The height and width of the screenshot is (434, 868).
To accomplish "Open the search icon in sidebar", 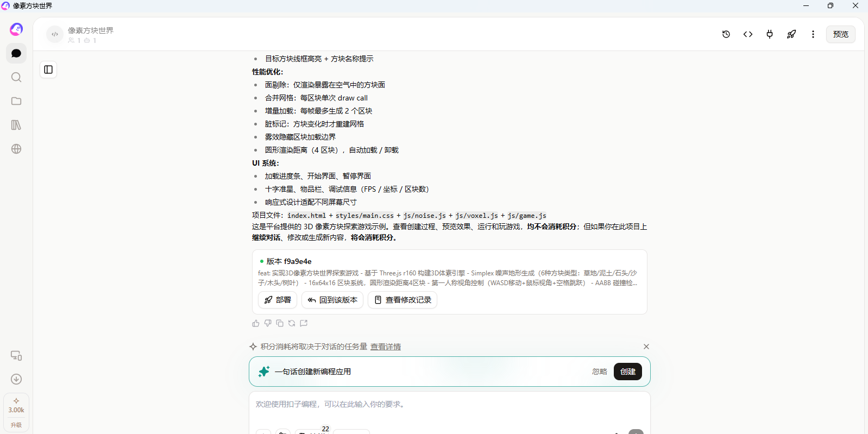I will coord(16,77).
